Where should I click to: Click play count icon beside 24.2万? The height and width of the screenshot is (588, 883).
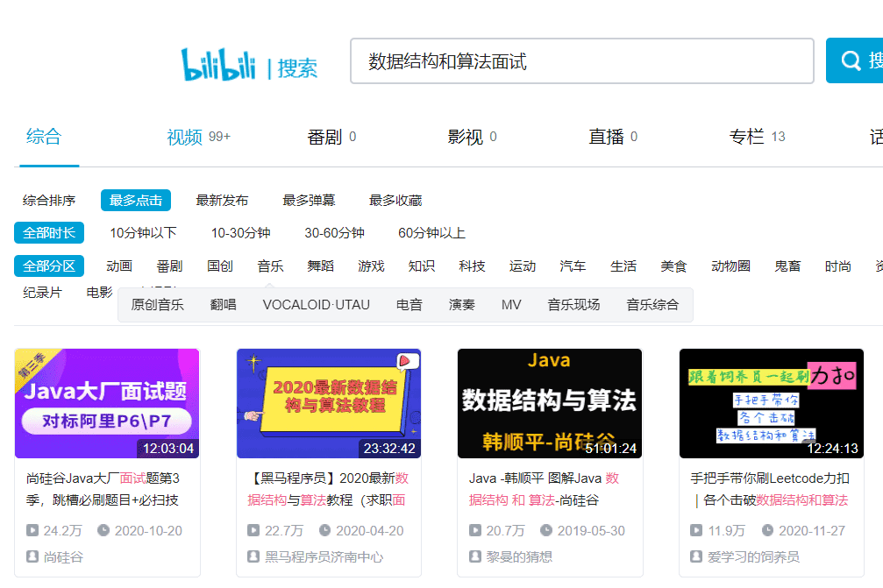[x=32, y=530]
